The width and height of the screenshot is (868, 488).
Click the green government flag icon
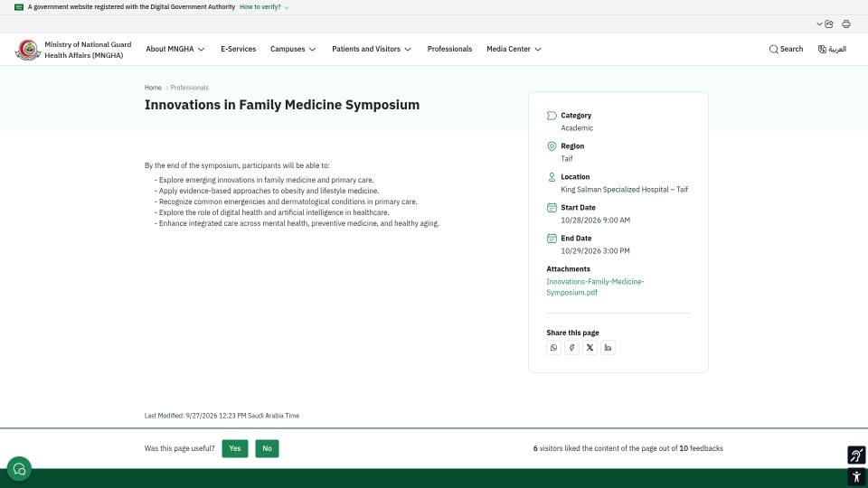[x=19, y=7]
